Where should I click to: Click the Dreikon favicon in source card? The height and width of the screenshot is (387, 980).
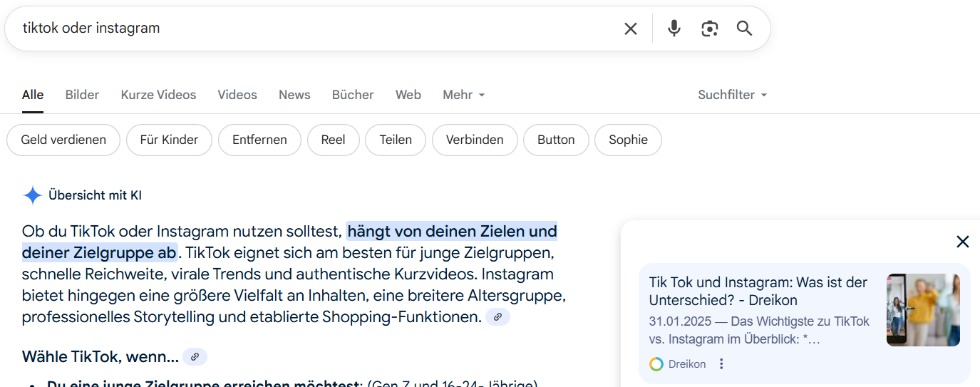tap(656, 364)
